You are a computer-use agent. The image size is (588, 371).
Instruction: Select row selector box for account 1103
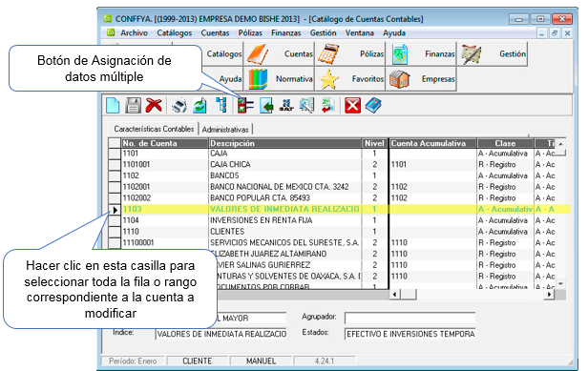click(x=115, y=210)
